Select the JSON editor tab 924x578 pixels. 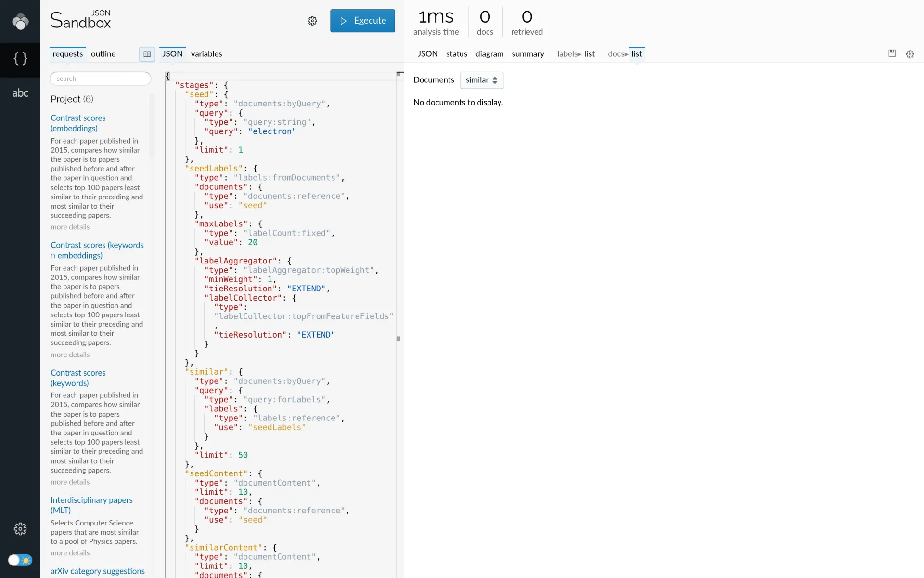coord(172,54)
